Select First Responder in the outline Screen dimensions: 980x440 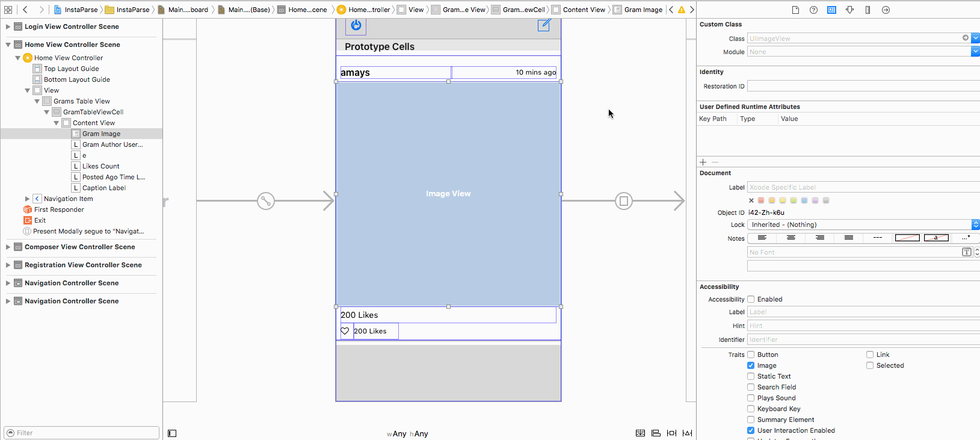point(59,209)
